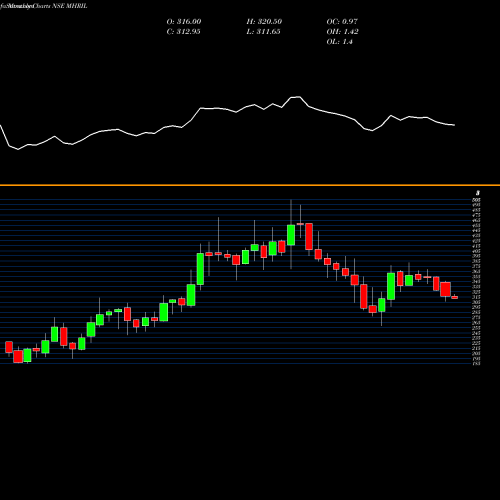Viewport: 500px width, 500px height.
Task: Select the low price L: 311.65
Action: (263, 32)
